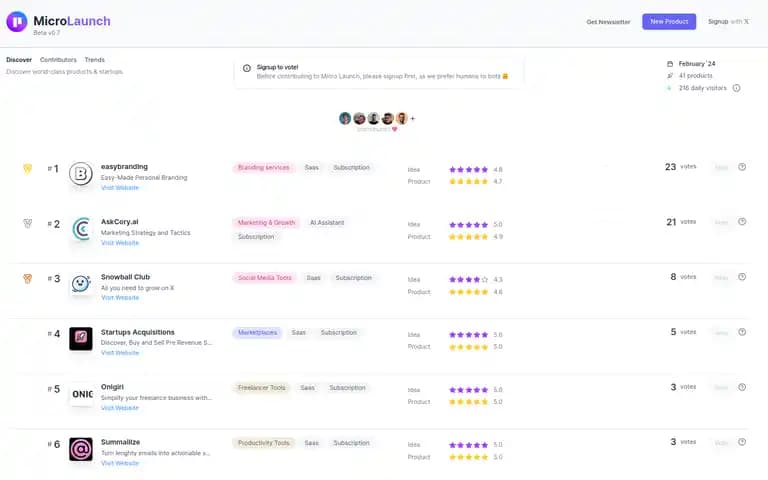Click the rocket icon beside 41 products
The image size is (768, 480).
670,76
